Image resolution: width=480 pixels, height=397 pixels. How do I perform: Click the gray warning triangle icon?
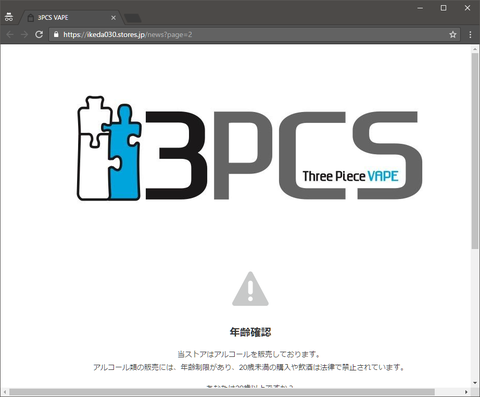[x=250, y=289]
